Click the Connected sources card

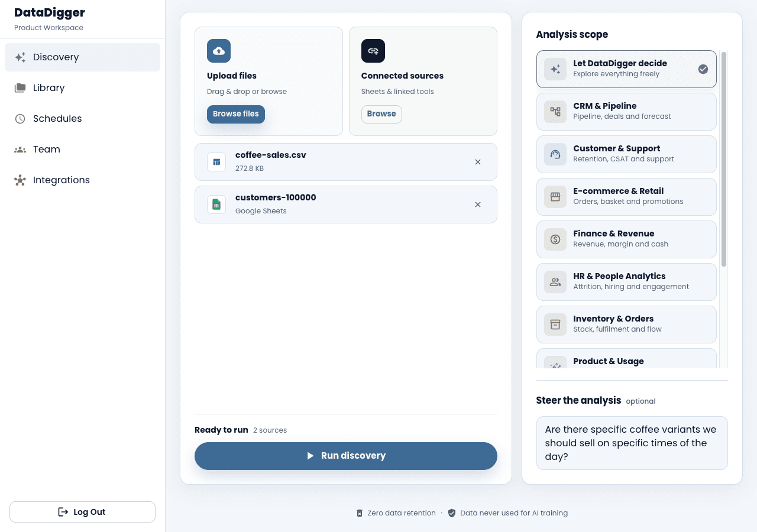[x=423, y=81]
